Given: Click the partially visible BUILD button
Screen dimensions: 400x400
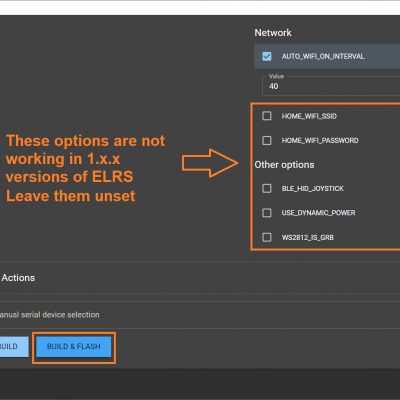Looking at the screenshot, I should 14,347.
